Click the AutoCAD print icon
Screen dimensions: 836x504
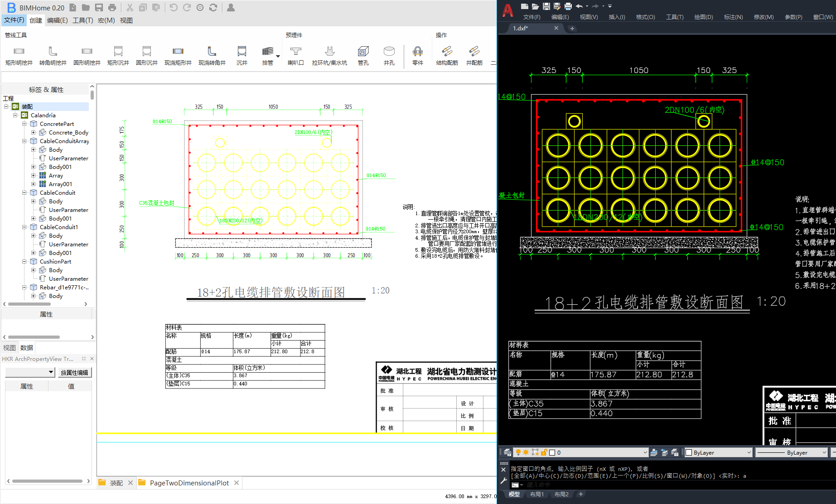568,6
